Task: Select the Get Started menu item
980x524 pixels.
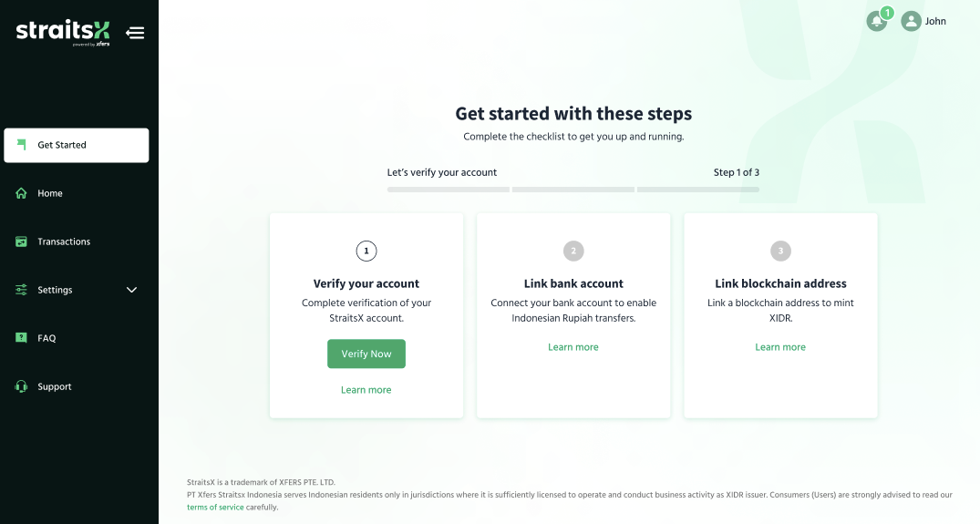Action: pyautogui.click(x=77, y=146)
